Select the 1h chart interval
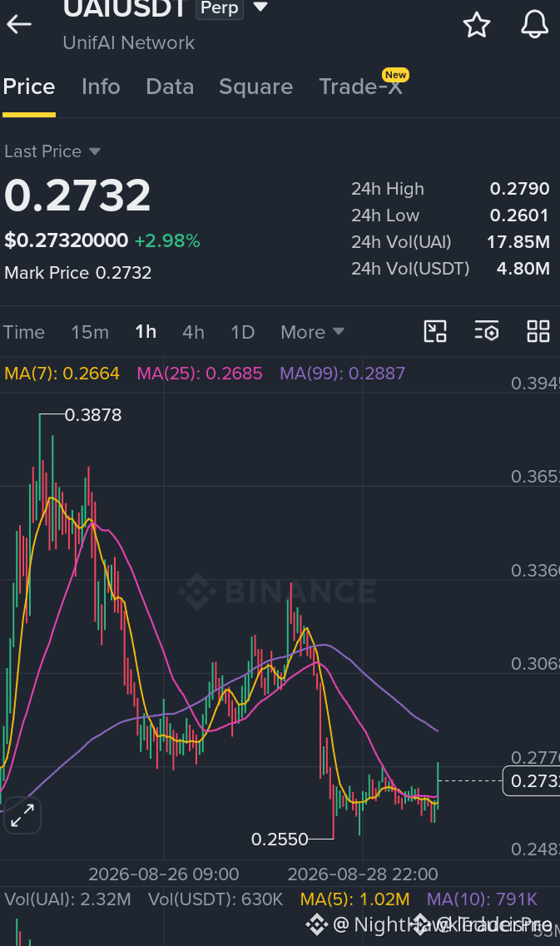 [x=146, y=333]
